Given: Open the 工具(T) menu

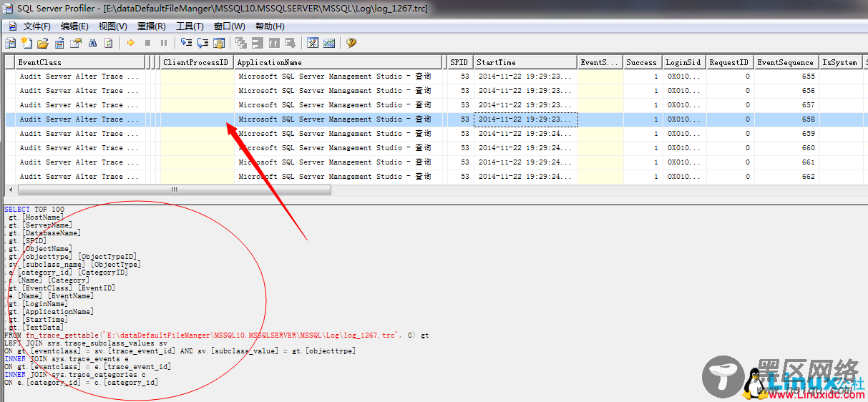Looking at the screenshot, I should click(190, 26).
